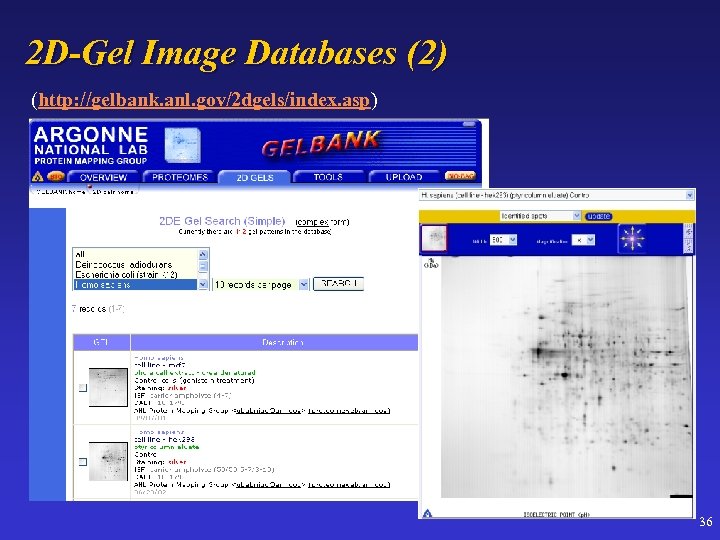Viewport: 720px width, 540px height.
Task: Open the TOOLS tab
Action: 328,177
